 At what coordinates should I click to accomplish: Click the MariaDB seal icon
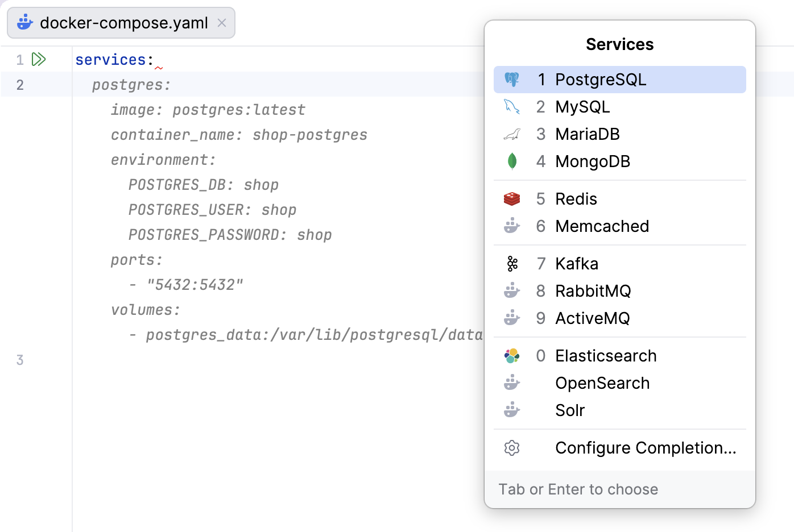coord(512,134)
